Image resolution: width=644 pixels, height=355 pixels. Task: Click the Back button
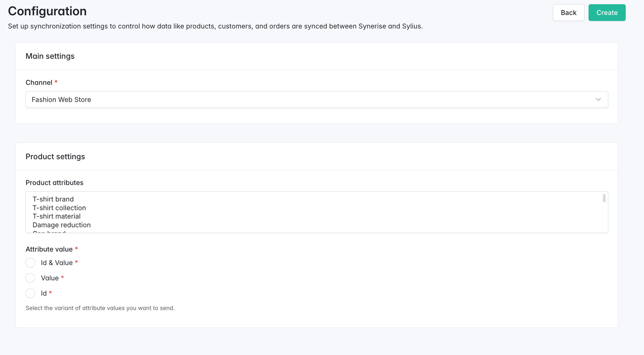click(x=568, y=12)
